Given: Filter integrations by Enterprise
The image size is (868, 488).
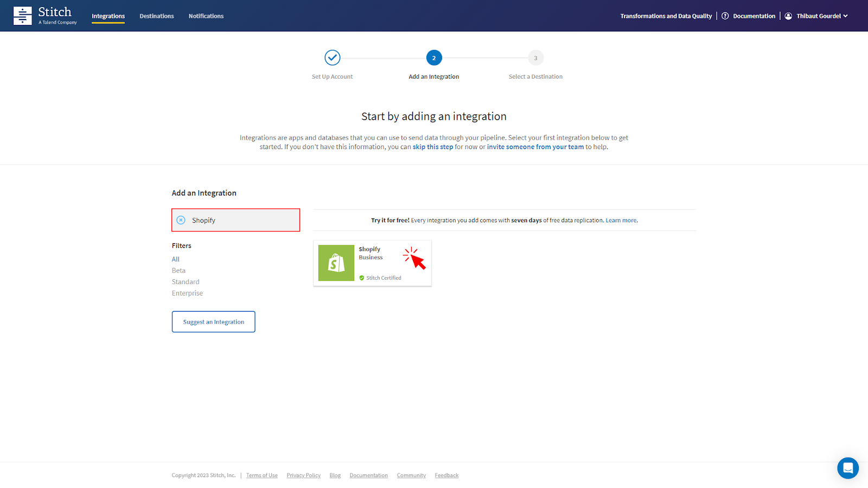Looking at the screenshot, I should 187,293.
